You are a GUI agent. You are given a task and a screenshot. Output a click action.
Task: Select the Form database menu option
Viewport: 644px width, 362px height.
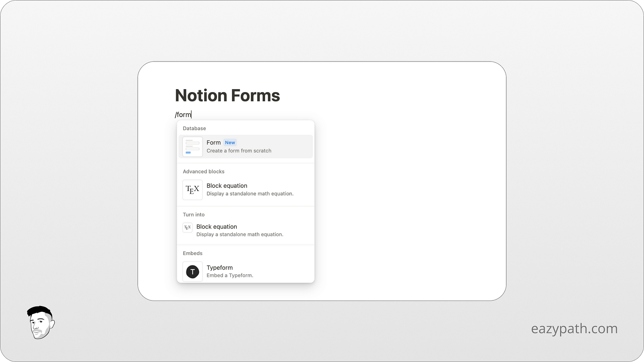coord(246,146)
